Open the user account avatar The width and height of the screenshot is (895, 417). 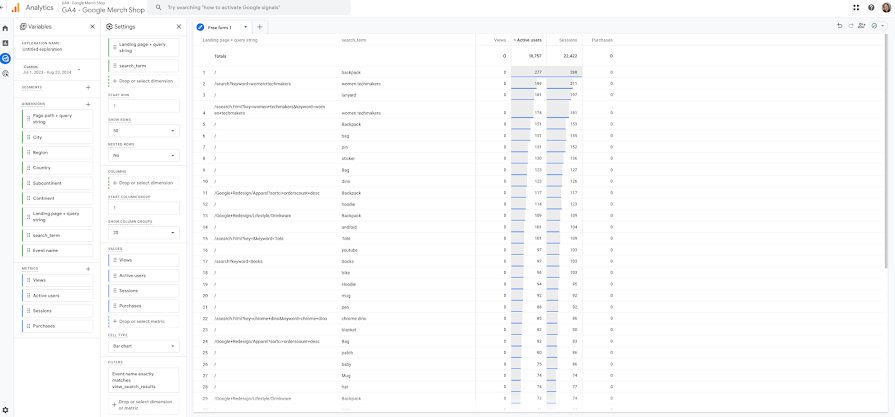point(886,7)
